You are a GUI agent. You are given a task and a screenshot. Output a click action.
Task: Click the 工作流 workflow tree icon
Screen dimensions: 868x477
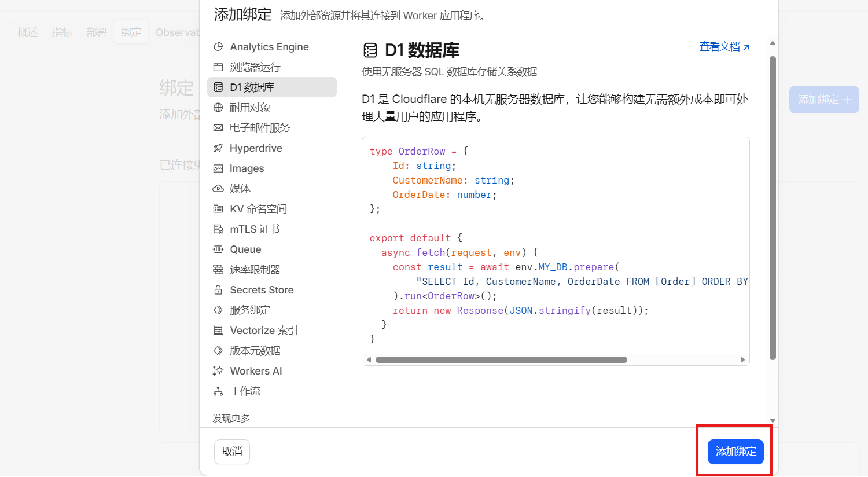click(218, 391)
